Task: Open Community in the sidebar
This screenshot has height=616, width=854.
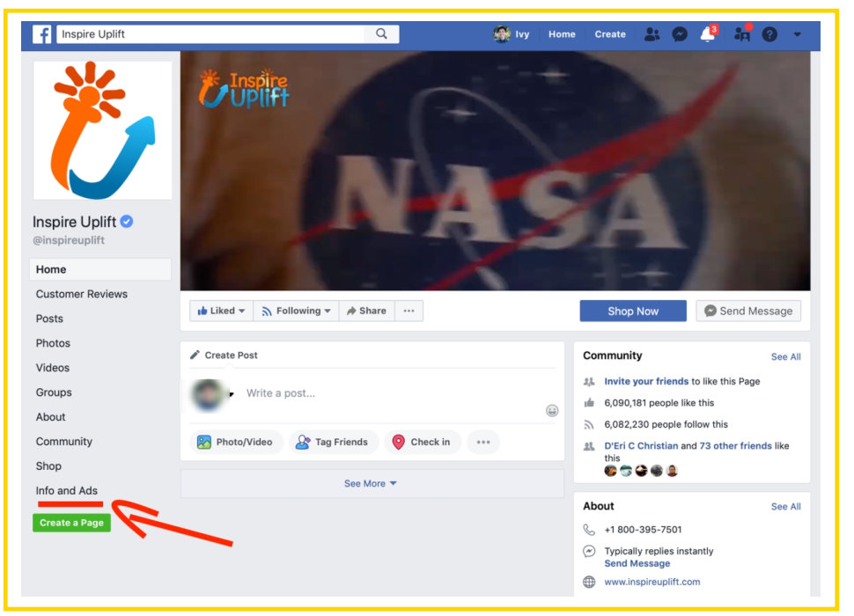Action: (64, 442)
